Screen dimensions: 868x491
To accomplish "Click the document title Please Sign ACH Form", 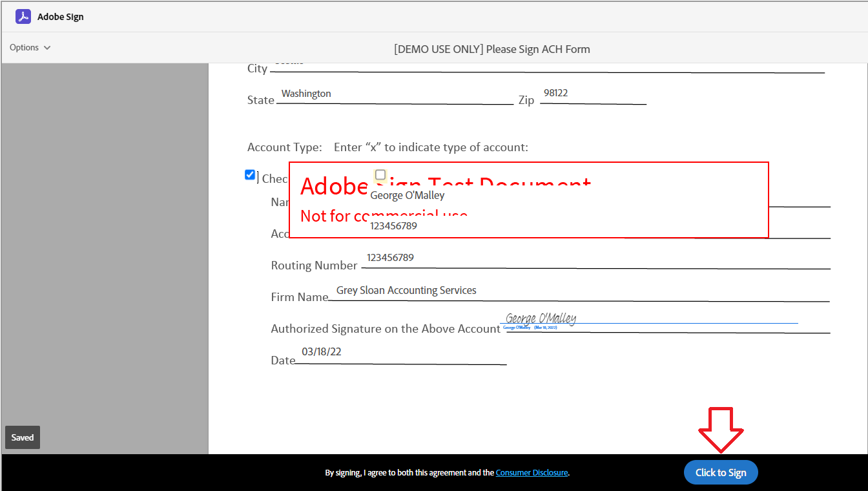I will [492, 49].
